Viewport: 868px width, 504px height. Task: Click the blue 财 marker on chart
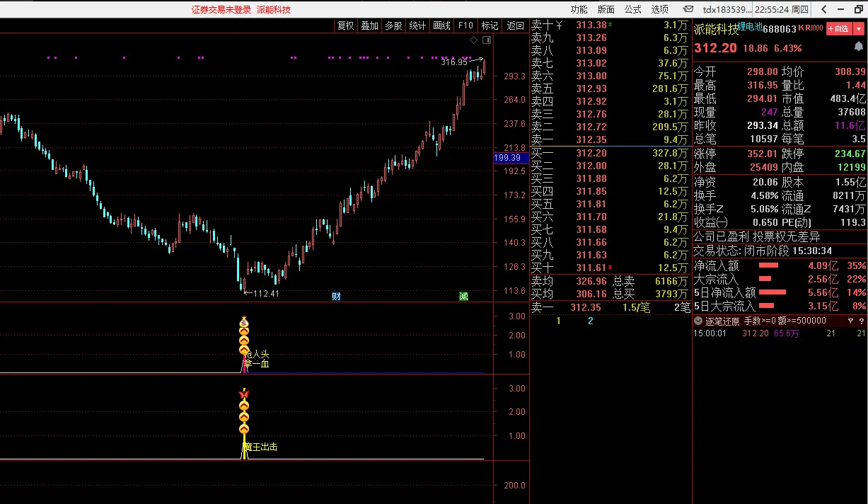click(336, 296)
